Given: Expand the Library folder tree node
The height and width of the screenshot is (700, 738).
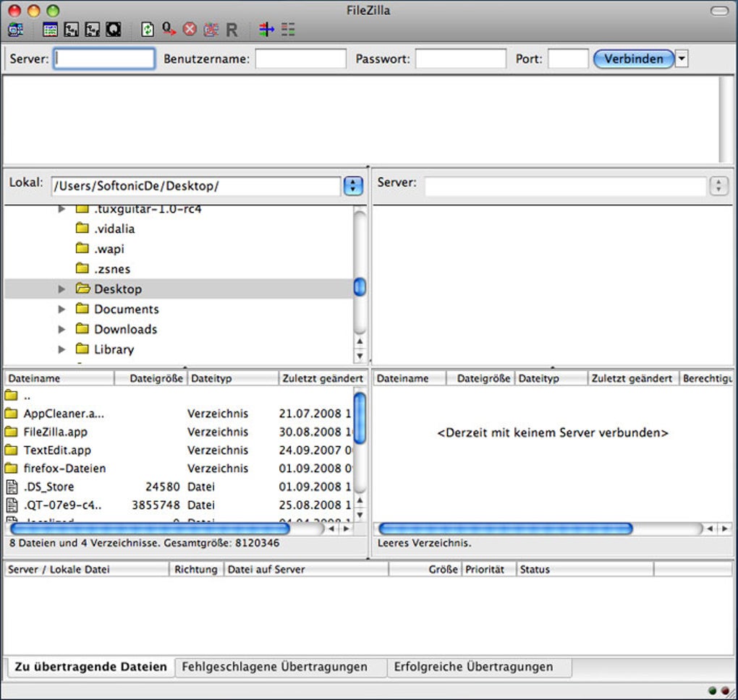Looking at the screenshot, I should [x=61, y=349].
